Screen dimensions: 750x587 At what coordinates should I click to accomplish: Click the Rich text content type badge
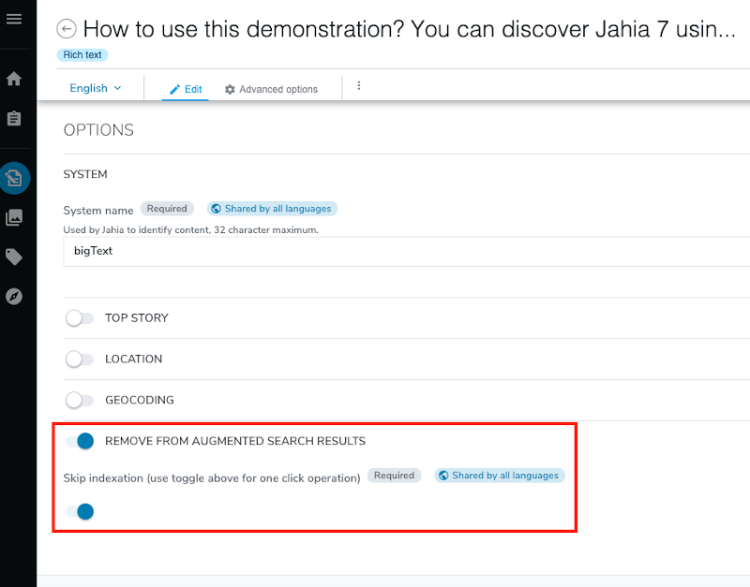[x=82, y=55]
